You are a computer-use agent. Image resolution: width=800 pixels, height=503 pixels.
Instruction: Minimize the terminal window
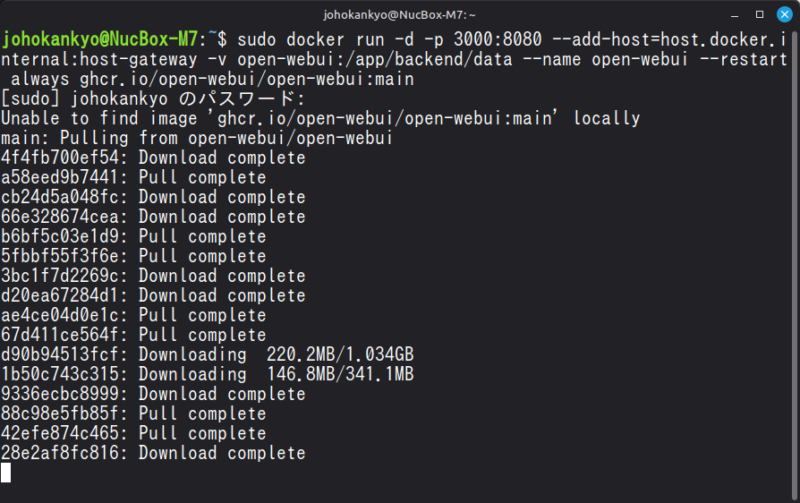[733, 14]
